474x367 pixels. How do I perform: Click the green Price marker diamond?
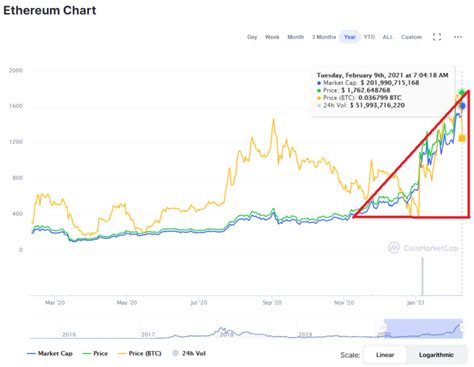click(x=462, y=92)
